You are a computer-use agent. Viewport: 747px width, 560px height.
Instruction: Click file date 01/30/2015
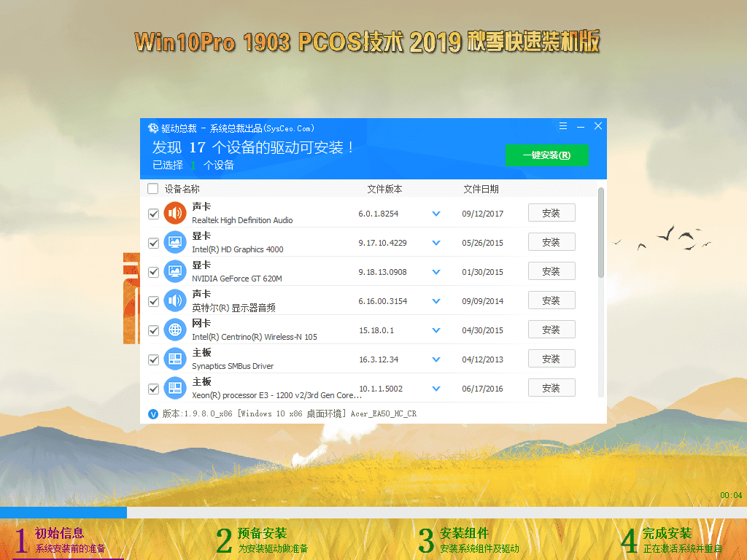[x=483, y=272]
